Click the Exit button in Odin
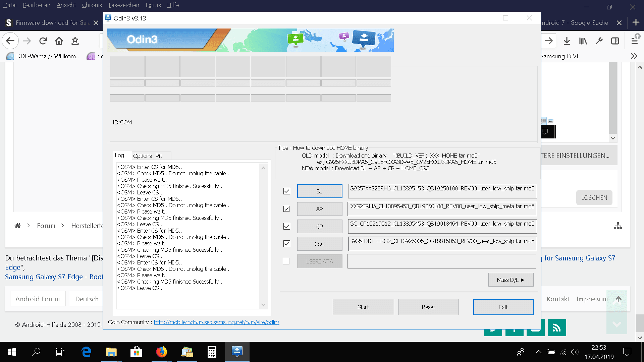The width and height of the screenshot is (644, 362). click(503, 307)
